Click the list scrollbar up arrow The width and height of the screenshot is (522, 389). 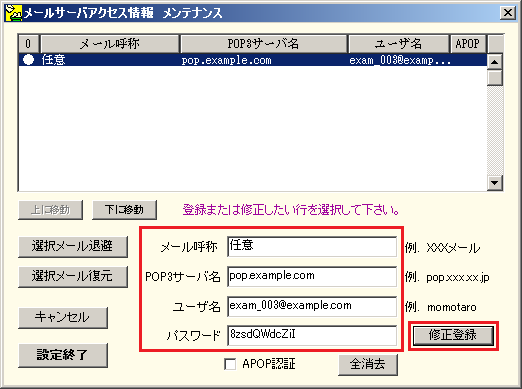click(x=495, y=62)
